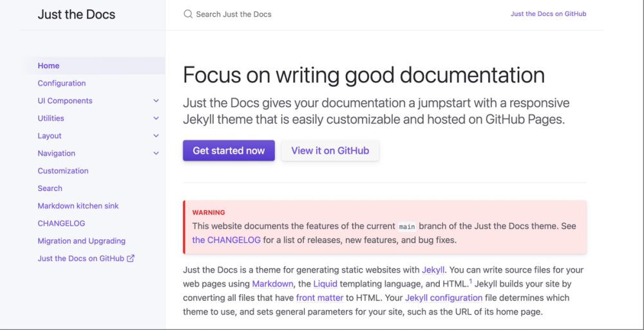This screenshot has height=330, width=644.
Task: Focus the Search Just the Docs field
Action: click(x=234, y=14)
